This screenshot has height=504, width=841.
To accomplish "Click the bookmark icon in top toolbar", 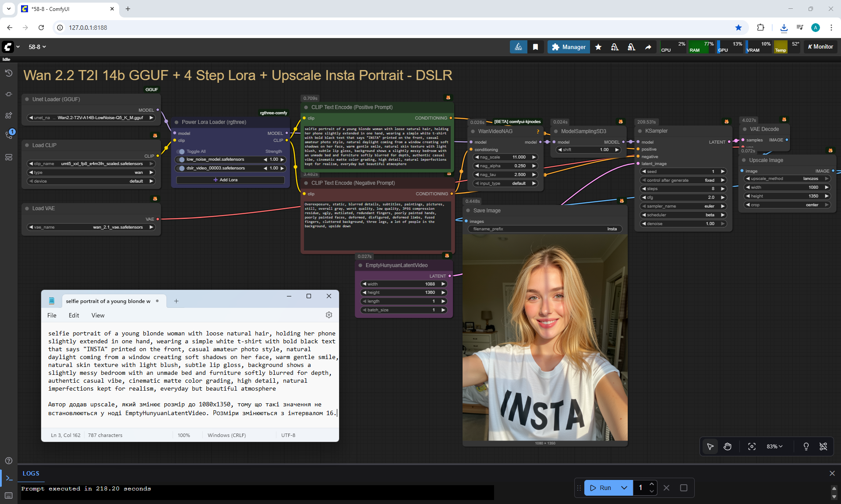I will coord(535,47).
